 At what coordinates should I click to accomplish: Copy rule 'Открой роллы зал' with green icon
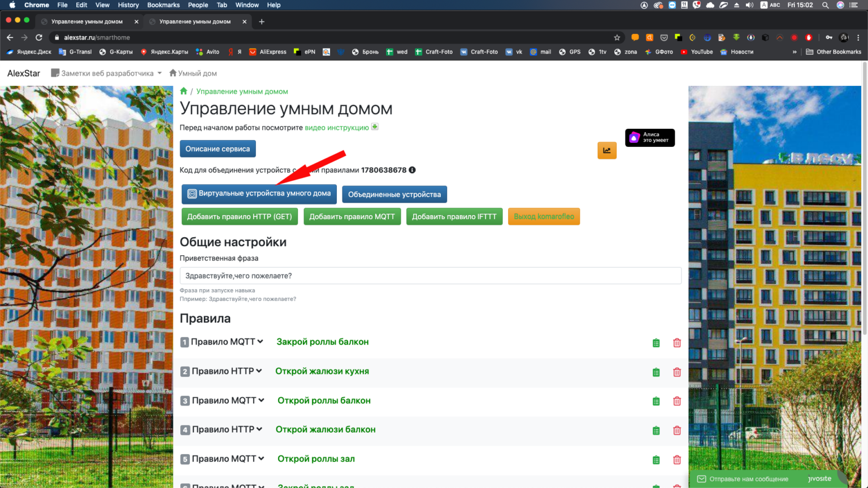pos(656,460)
